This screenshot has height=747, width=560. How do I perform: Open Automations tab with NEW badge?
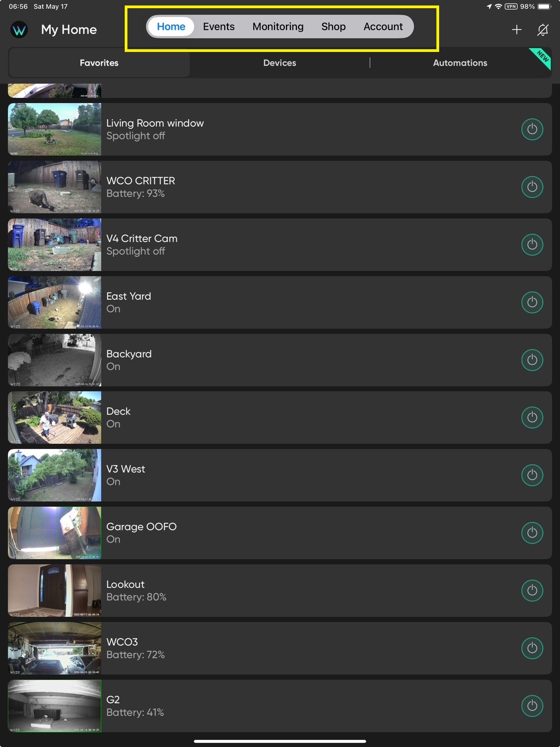460,63
